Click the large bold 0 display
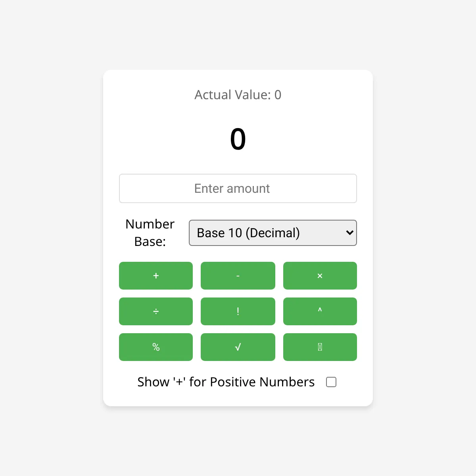 [238, 139]
